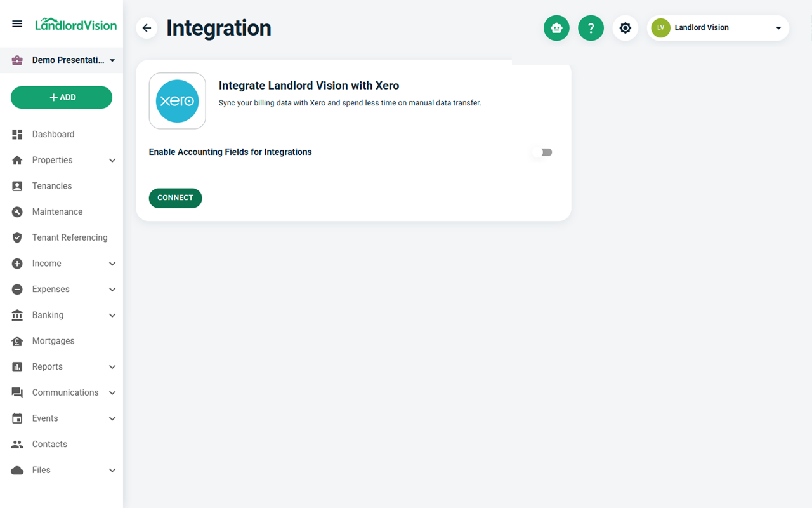Click the Files label in sidebar
This screenshot has width=812, height=508.
41,471
